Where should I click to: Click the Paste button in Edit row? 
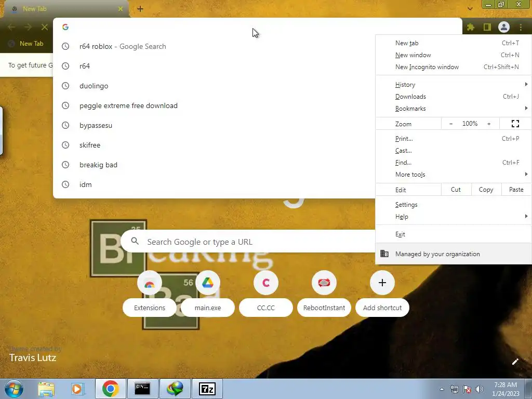pyautogui.click(x=516, y=190)
